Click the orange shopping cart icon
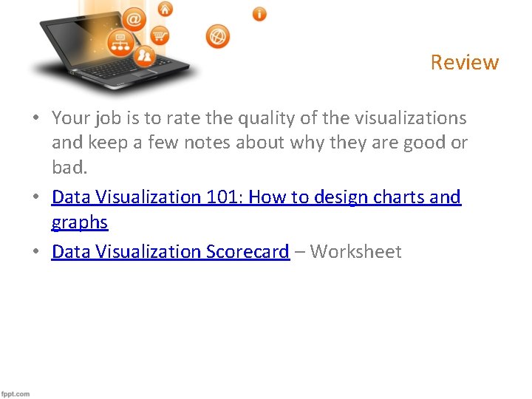The height and width of the screenshot is (399, 532). pyautogui.click(x=160, y=35)
